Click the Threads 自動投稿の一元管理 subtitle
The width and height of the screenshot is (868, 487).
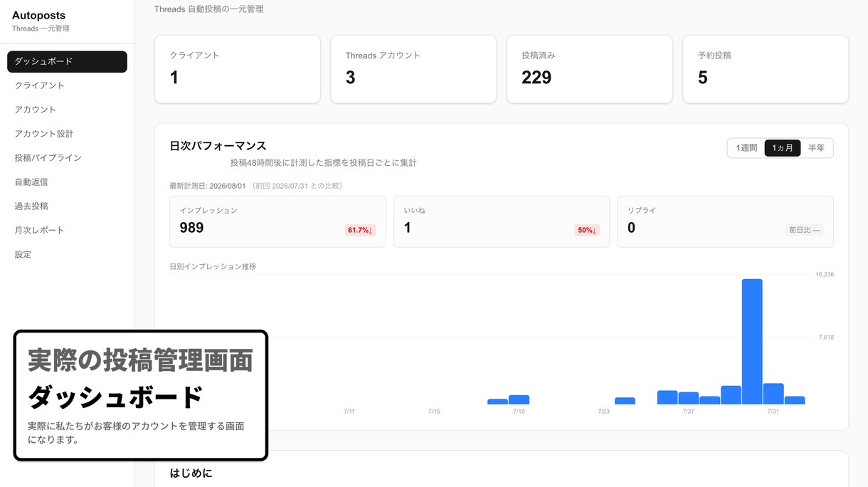[208, 9]
